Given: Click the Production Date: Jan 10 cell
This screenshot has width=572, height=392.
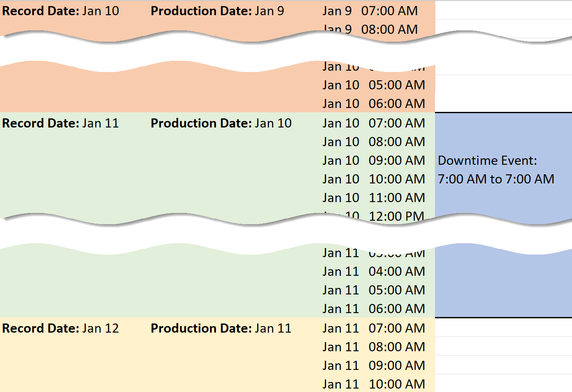Looking at the screenshot, I should tap(221, 123).
